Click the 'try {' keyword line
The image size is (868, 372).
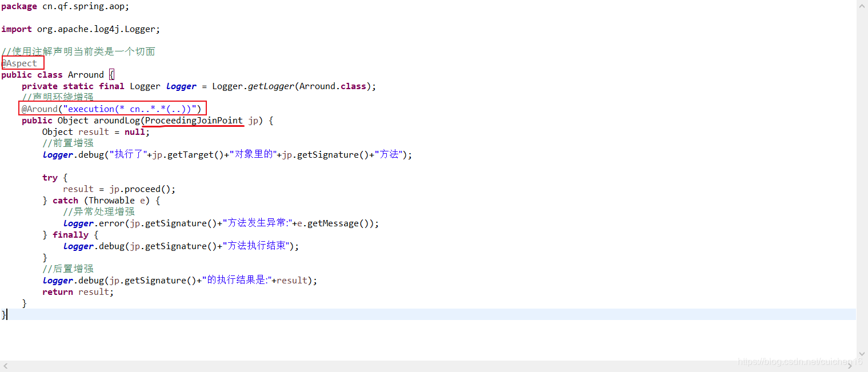[55, 178]
